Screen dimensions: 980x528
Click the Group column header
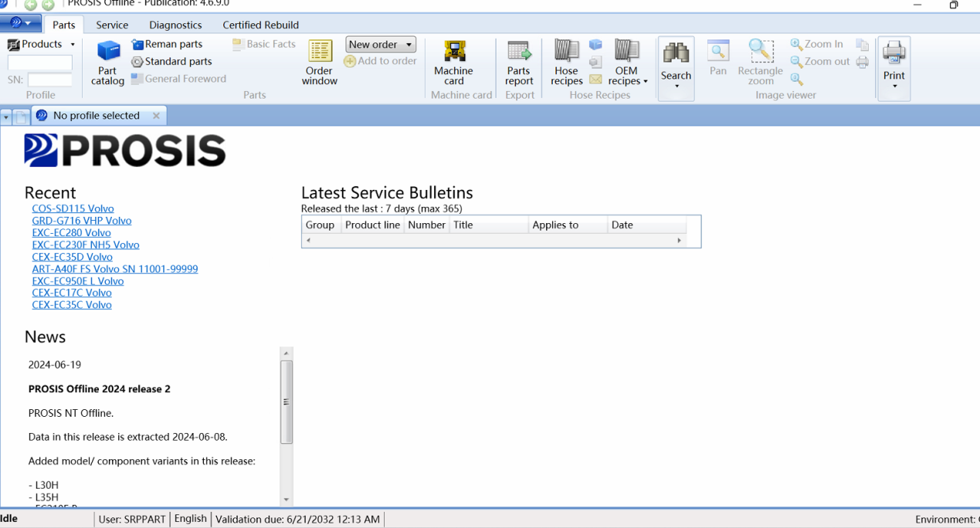point(320,225)
